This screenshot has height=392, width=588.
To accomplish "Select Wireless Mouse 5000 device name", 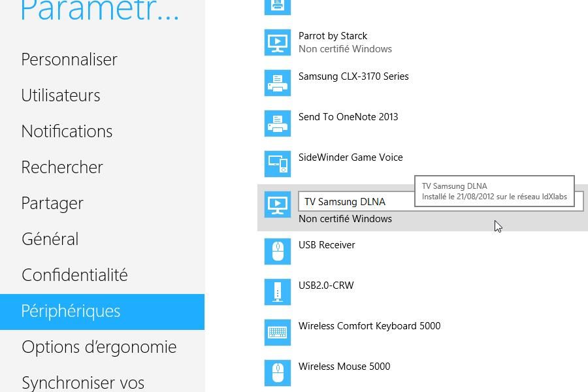I will coord(344,366).
